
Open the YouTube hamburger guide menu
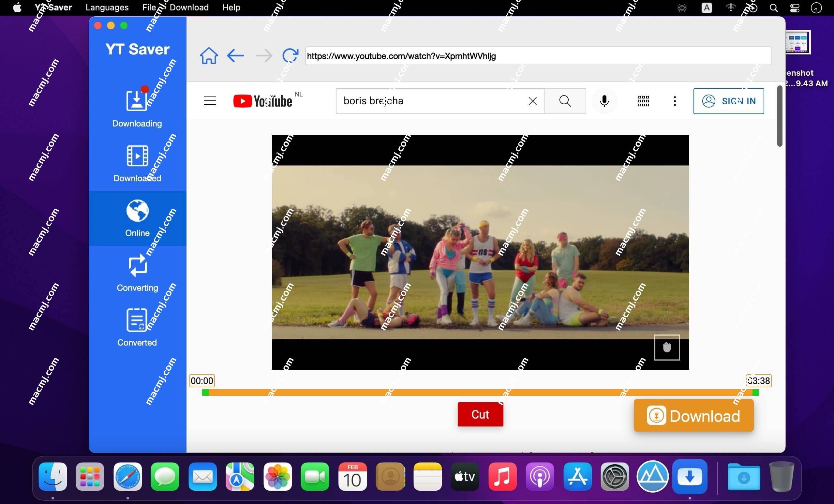tap(210, 101)
